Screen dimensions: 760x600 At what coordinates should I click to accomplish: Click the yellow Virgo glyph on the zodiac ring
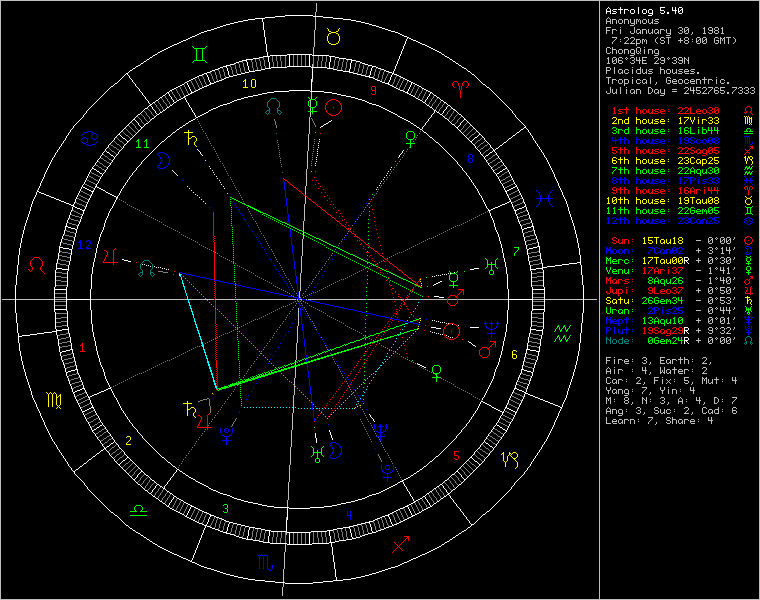(x=52, y=401)
